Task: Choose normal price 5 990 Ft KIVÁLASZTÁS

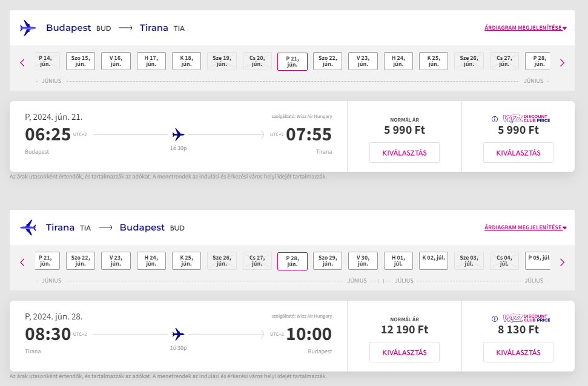Action: [x=405, y=152]
